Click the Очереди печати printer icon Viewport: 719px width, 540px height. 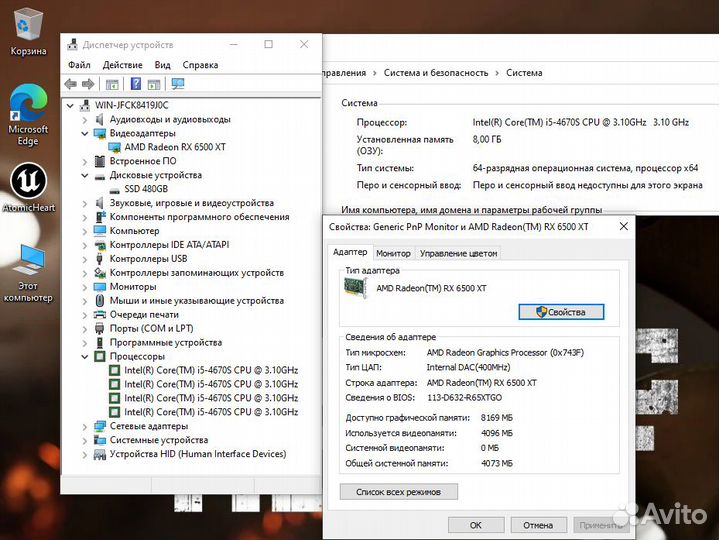(100, 314)
